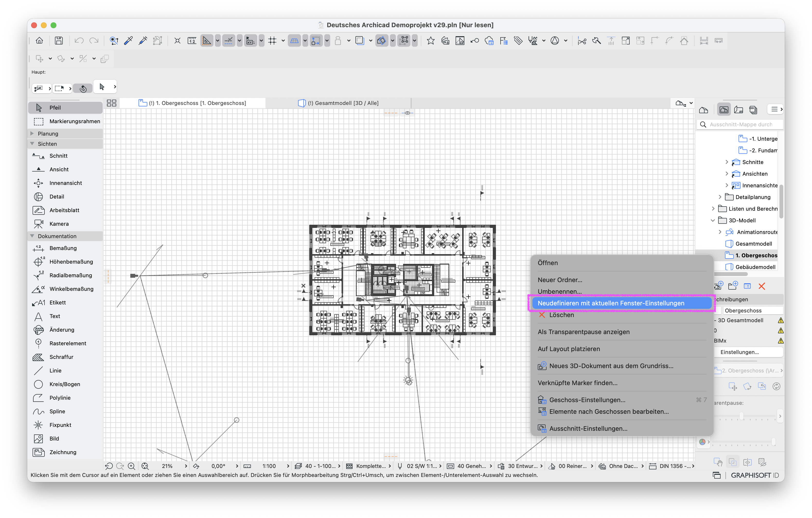The height and width of the screenshot is (518, 812).
Task: Click the new folder icon in navigator
Action: coord(733,286)
